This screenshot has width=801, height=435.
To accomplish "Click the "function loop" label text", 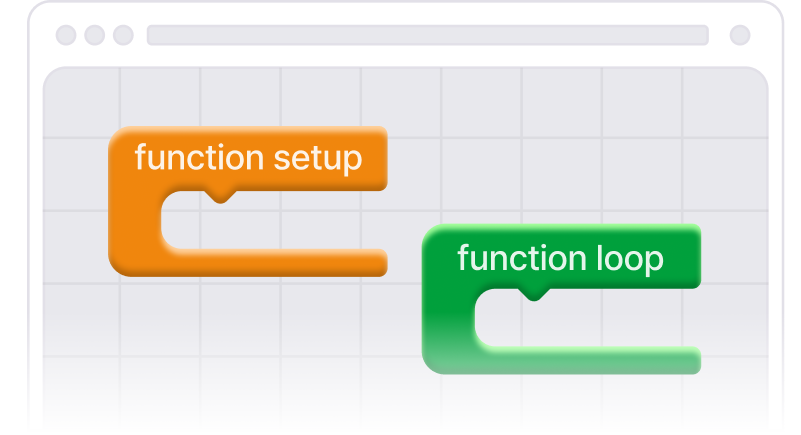I will pyautogui.click(x=560, y=258).
